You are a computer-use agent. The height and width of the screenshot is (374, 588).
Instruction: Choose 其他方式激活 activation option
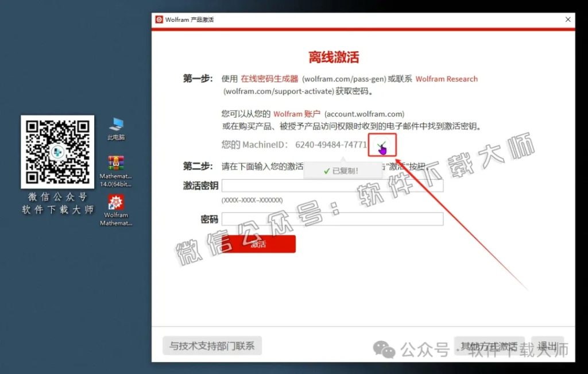[x=489, y=346]
